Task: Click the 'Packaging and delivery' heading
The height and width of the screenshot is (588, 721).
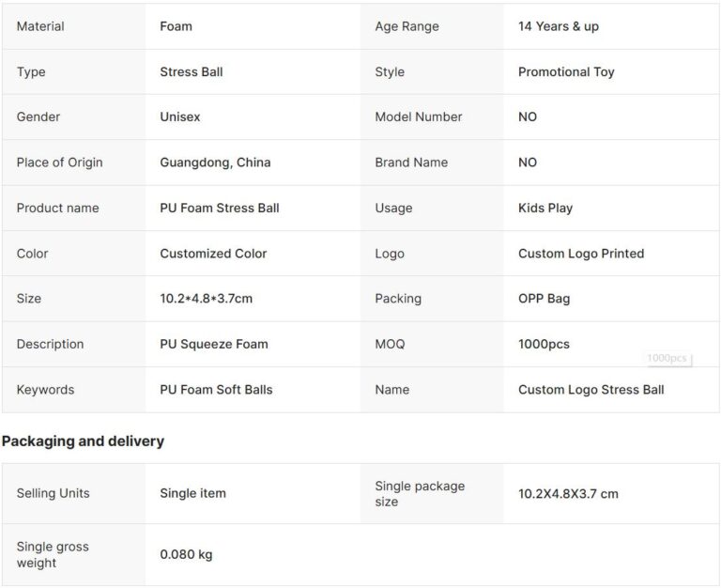Action: click(x=83, y=441)
